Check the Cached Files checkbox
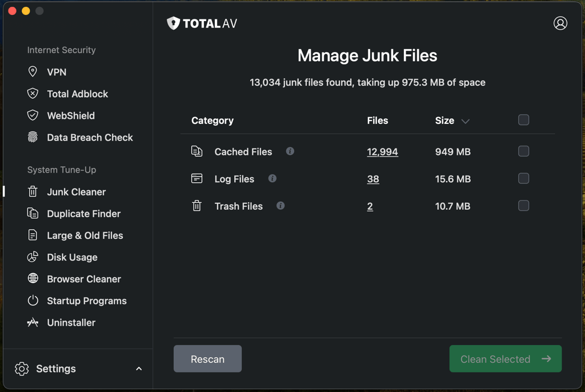This screenshot has height=392, width=585. coord(523,151)
